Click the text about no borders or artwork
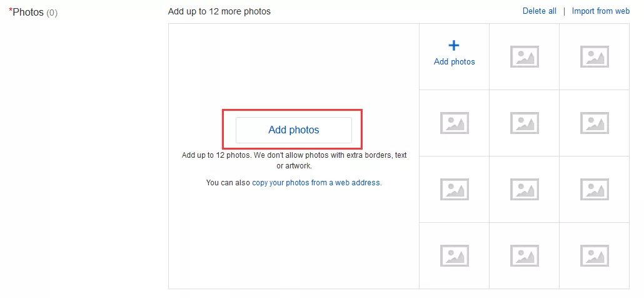The image size is (644, 298). click(294, 160)
